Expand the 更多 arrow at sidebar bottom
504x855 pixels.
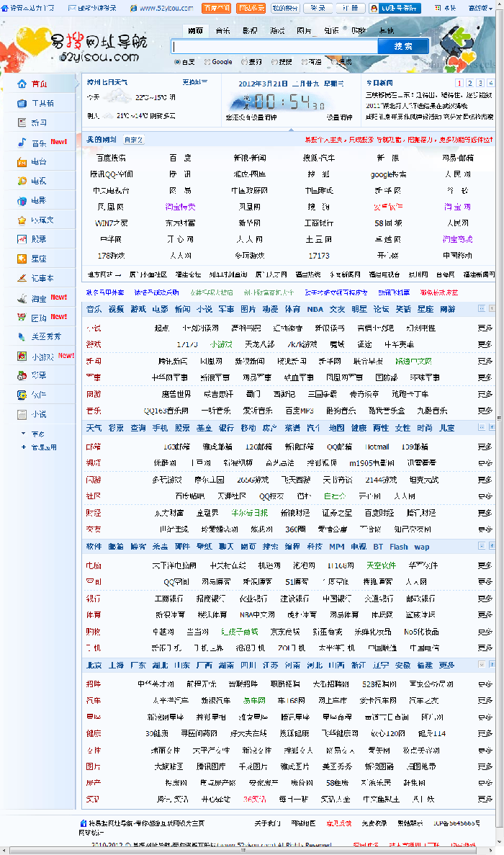click(x=23, y=434)
